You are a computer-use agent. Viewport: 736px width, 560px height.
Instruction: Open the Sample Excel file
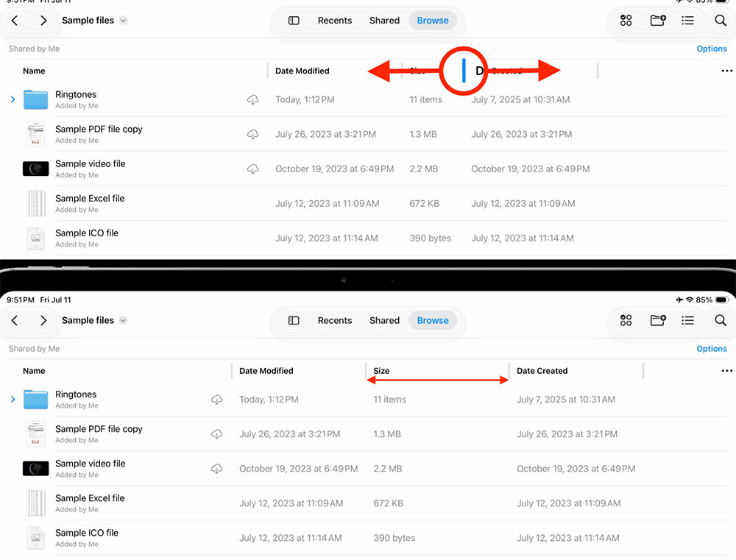90,198
